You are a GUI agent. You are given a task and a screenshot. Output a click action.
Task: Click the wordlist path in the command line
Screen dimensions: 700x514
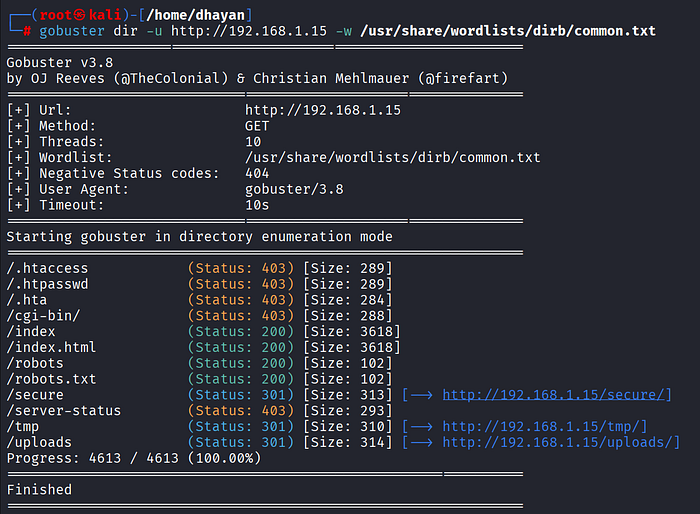tap(508, 31)
